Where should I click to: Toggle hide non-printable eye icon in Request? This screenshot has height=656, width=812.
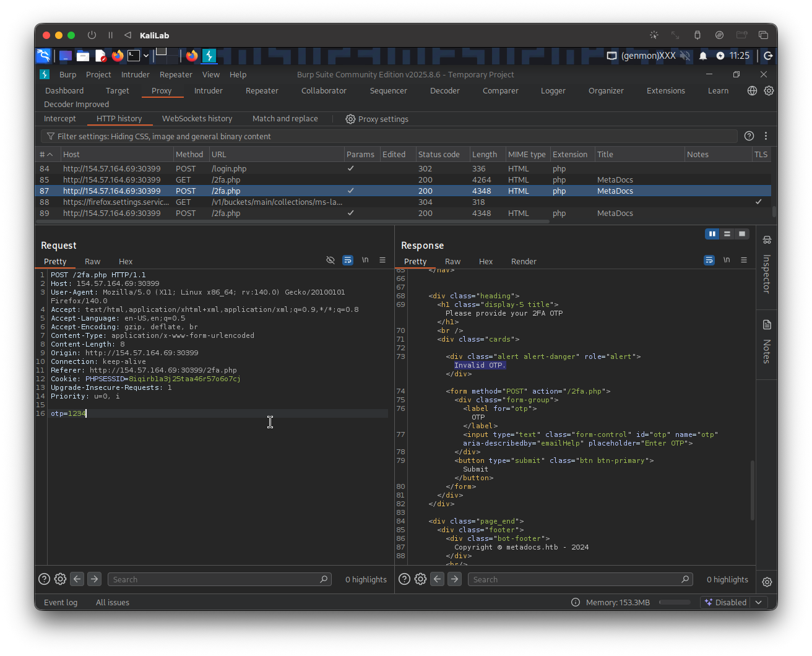(x=330, y=261)
